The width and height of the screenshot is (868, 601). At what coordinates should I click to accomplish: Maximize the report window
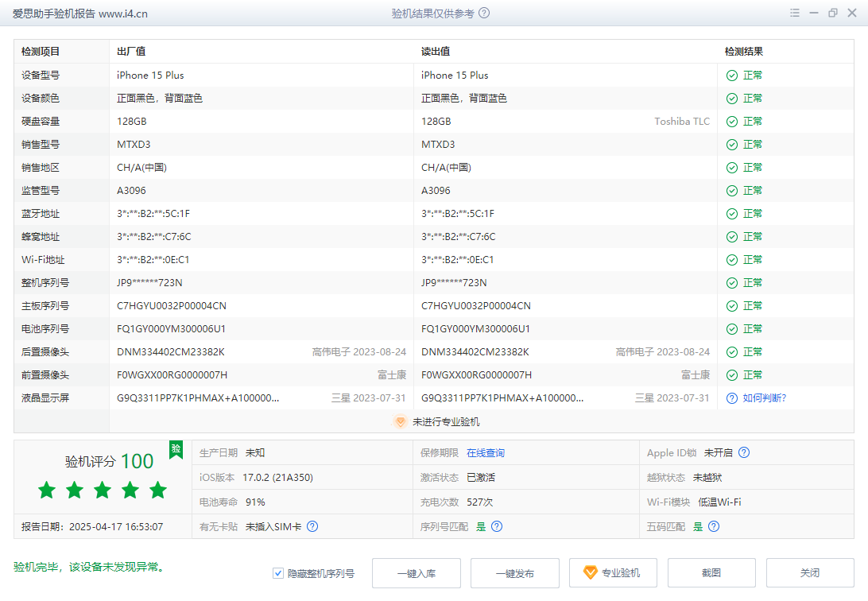coord(832,13)
